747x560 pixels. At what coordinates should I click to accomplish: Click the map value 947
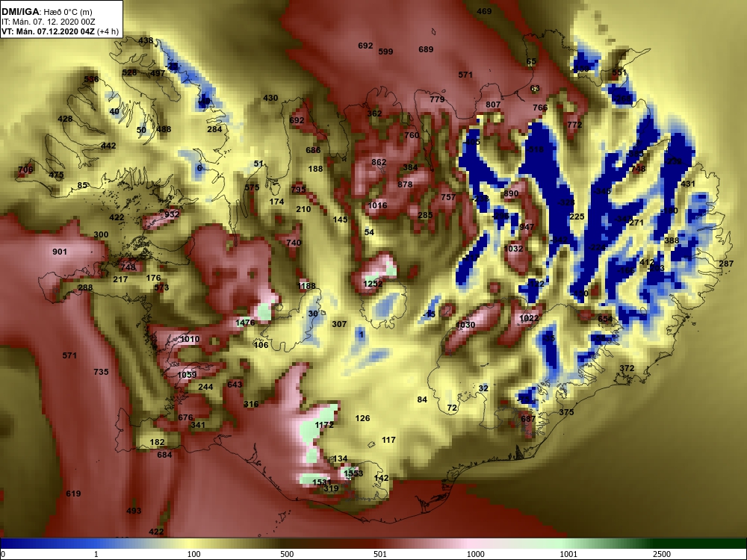[527, 227]
